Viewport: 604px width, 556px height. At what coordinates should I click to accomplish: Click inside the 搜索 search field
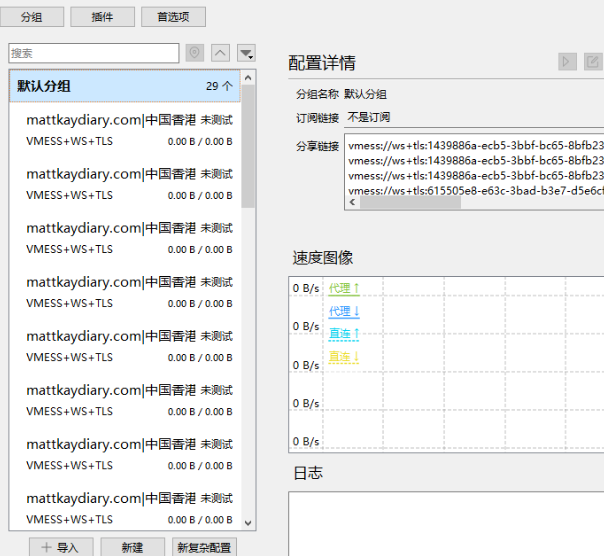[x=94, y=53]
